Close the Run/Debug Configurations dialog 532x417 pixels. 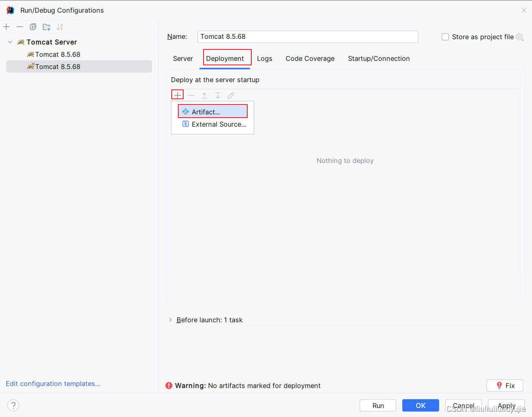[x=524, y=10]
